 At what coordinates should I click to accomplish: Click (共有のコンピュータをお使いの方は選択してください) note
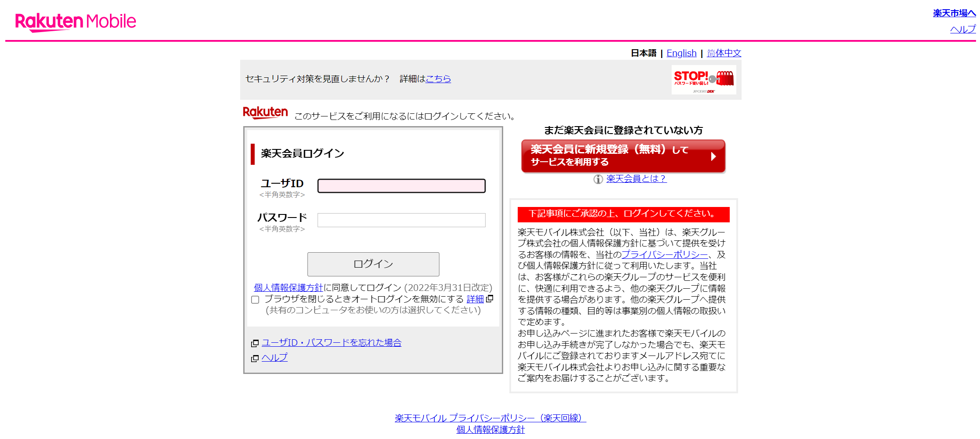[373, 310]
